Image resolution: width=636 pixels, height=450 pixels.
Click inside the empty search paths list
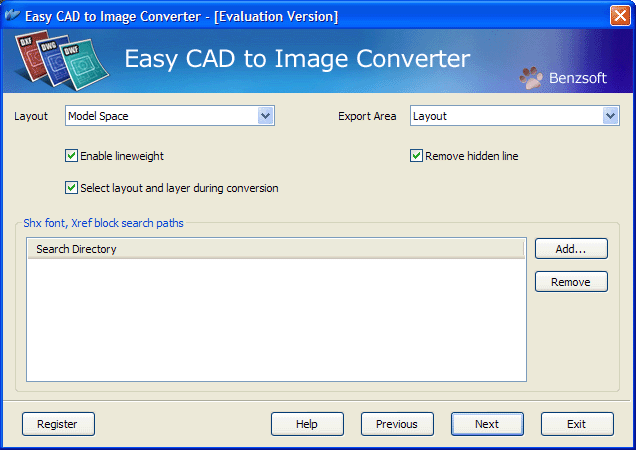click(x=276, y=320)
